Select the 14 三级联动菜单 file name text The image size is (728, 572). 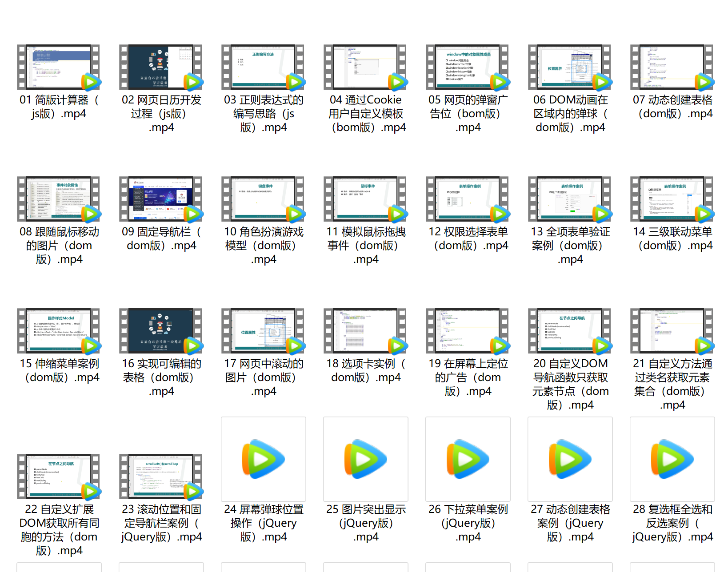[672, 238]
